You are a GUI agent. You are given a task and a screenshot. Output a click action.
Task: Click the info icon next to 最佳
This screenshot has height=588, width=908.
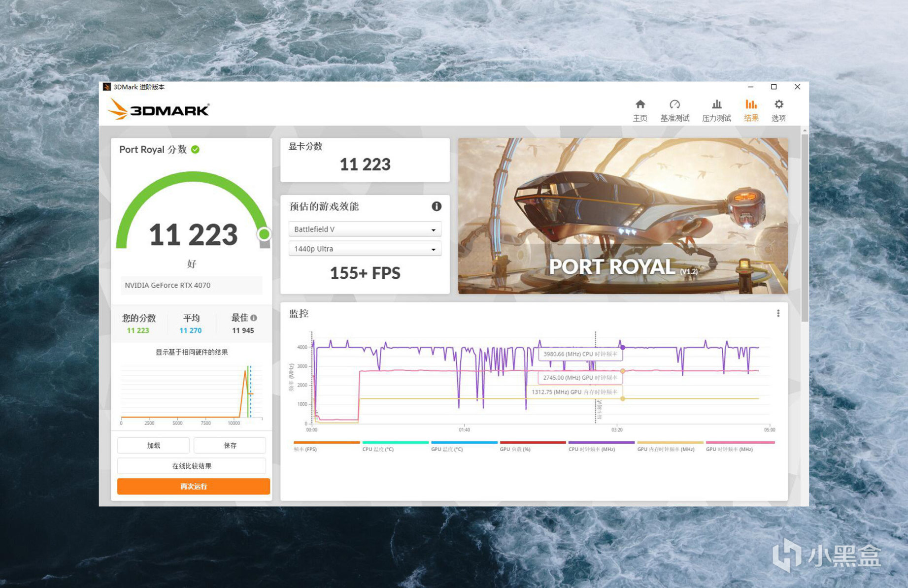point(254,318)
